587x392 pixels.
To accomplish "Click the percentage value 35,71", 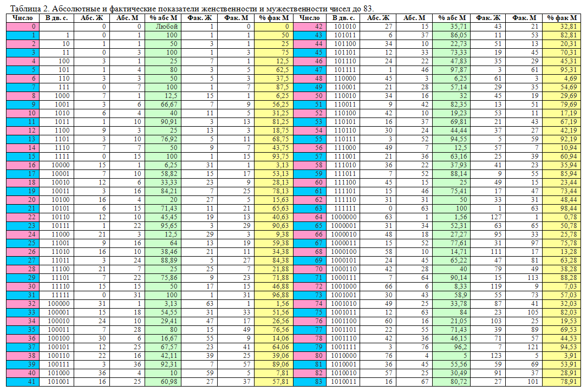I will click(x=459, y=27).
